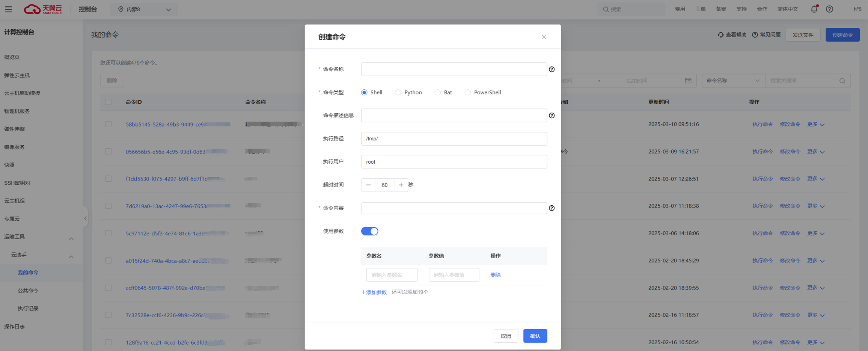Image resolution: width=868 pixels, height=351 pixels.
Task: Click the 确认 button in the dialog
Action: pyautogui.click(x=535, y=336)
